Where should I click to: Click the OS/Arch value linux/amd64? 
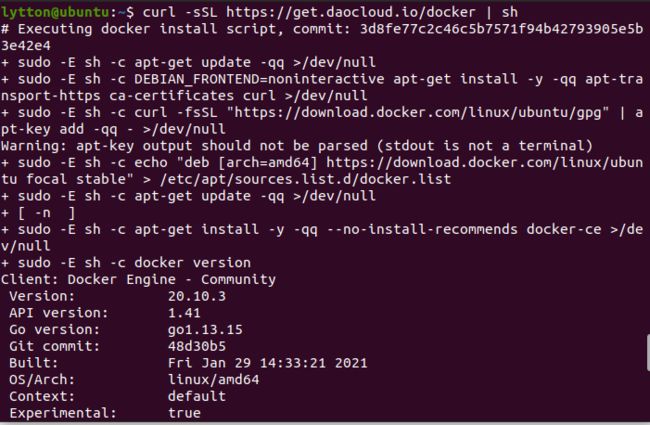pyautogui.click(x=213, y=380)
